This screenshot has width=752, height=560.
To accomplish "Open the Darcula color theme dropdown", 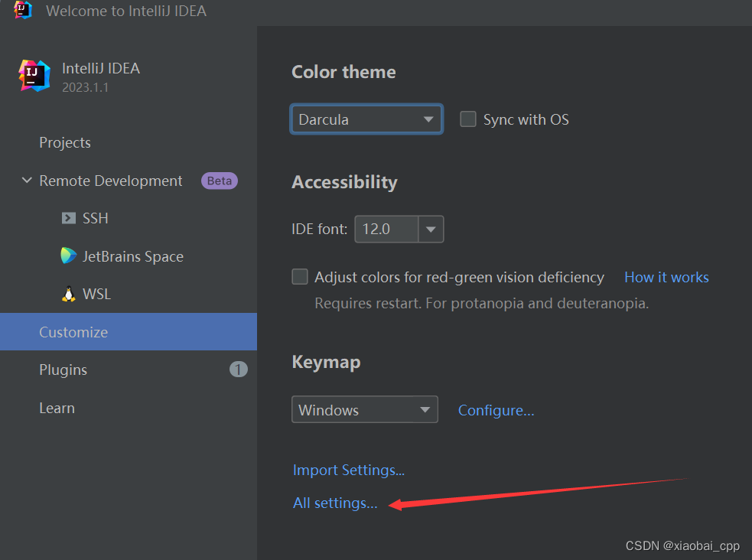I will coord(366,119).
